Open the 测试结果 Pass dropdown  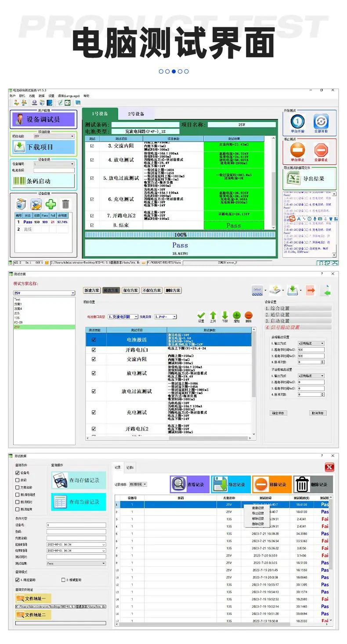pos(76,563)
